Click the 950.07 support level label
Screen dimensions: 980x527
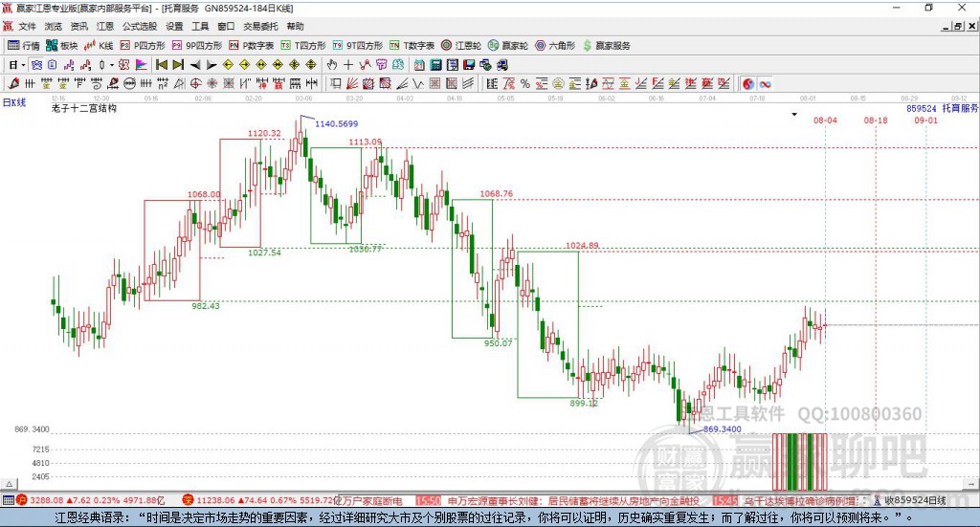click(498, 342)
